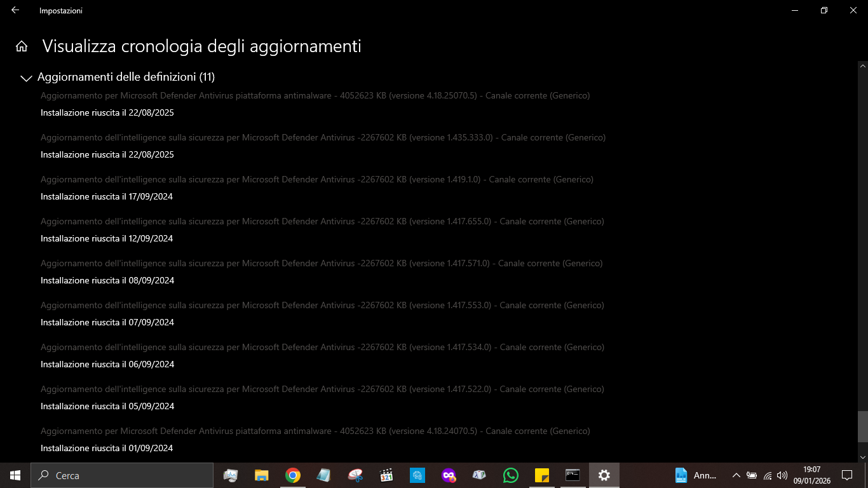Open the security intelligence update version 1.417.553.0 link
This screenshot has height=488, width=868.
click(322, 305)
